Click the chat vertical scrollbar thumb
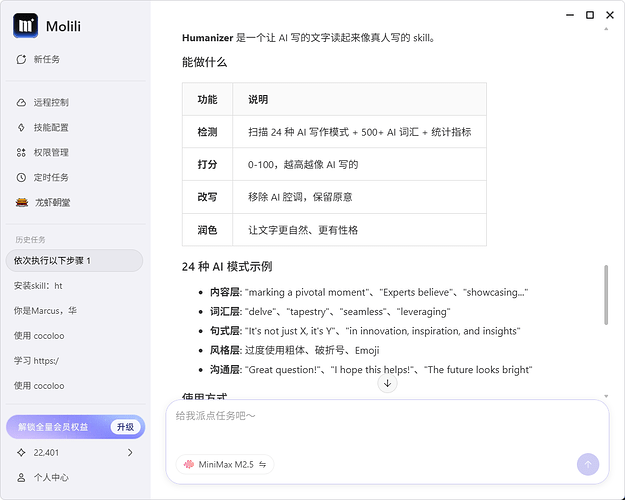Screen dimensions: 625x500 coord(606,295)
